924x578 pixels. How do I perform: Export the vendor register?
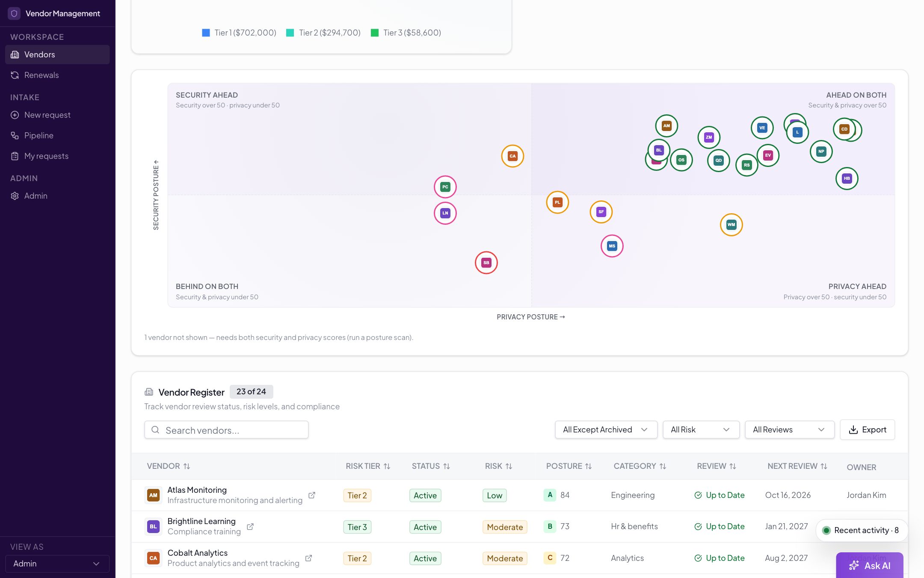pyautogui.click(x=868, y=430)
